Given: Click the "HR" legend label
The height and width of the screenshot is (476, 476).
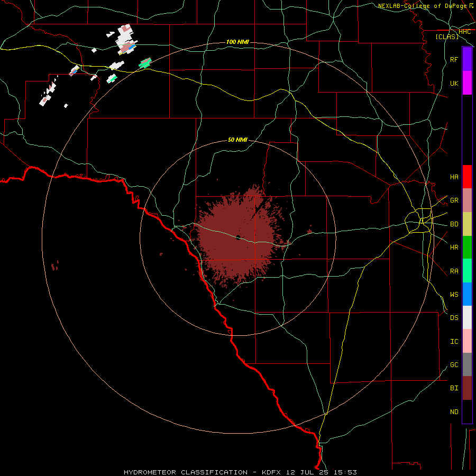Looking at the screenshot, I should pos(454,248).
